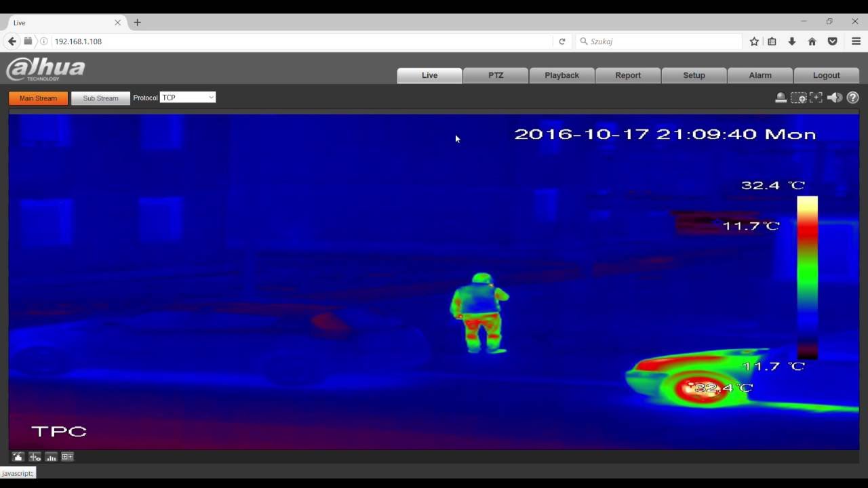This screenshot has width=868, height=488.
Task: Open the Setup tab
Action: pos(694,75)
